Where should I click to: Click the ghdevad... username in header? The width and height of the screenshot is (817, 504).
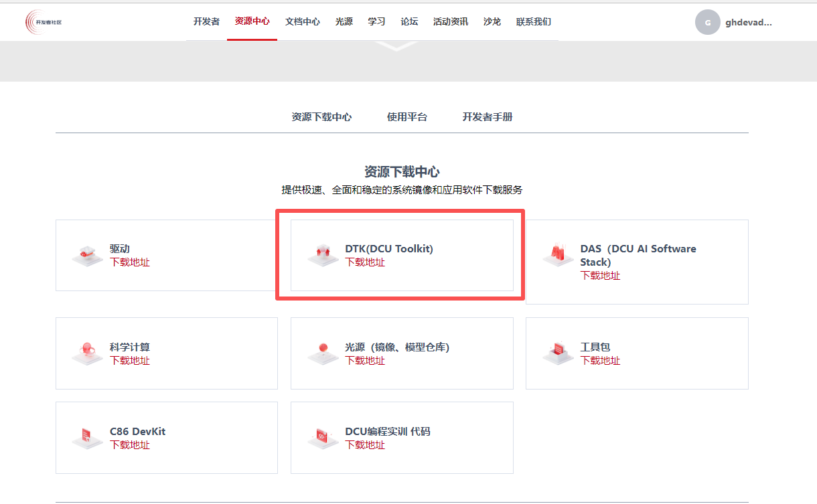coord(748,22)
